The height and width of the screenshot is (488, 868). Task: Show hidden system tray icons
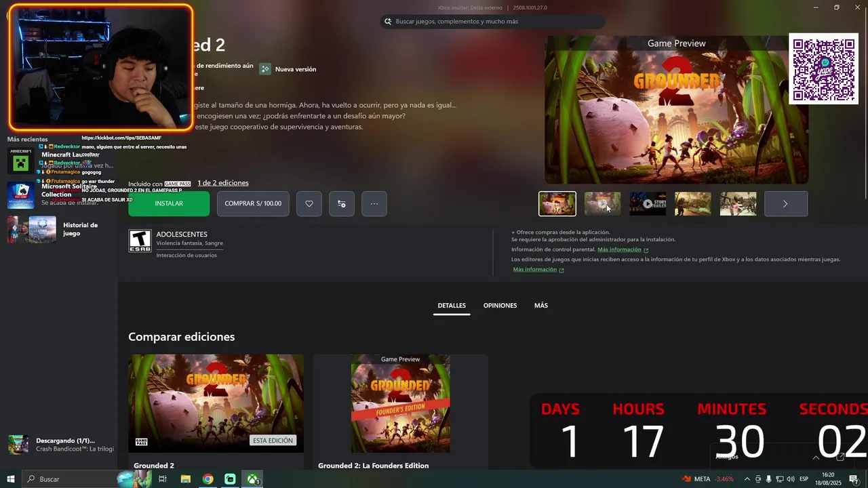click(747, 479)
